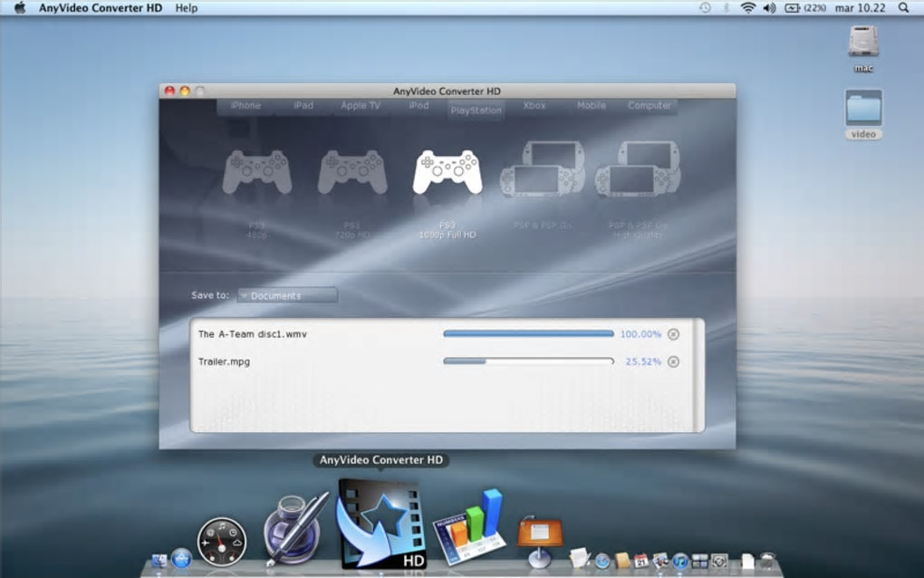This screenshot has height=578, width=924.
Task: Open the Mobile tab
Action: tap(592, 105)
